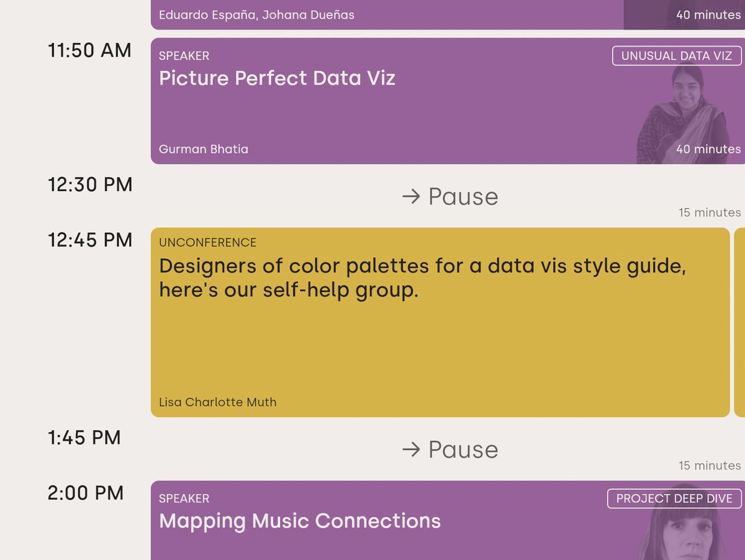Select the "UNUSUAL DATA VIZ" tag
745x560 pixels.
pos(677,56)
